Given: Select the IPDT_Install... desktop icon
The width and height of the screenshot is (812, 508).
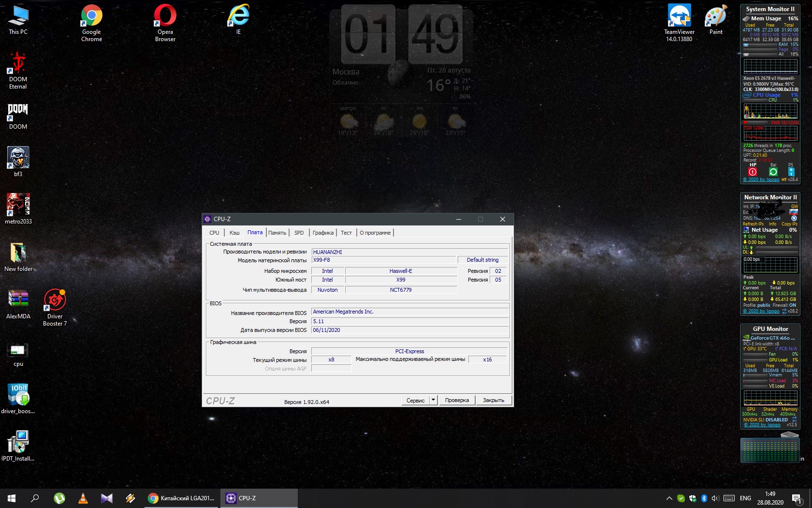Looking at the screenshot, I should coord(18,446).
